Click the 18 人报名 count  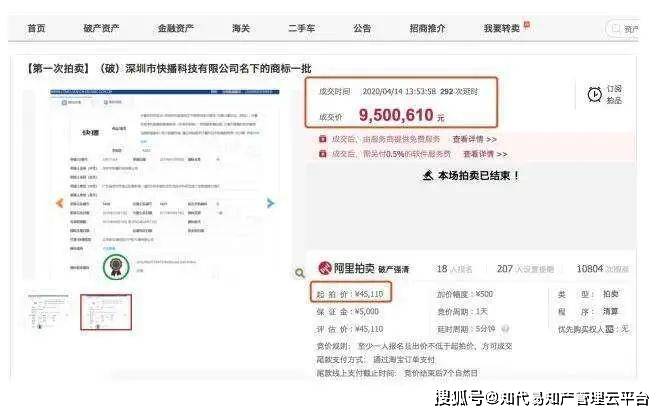click(454, 269)
